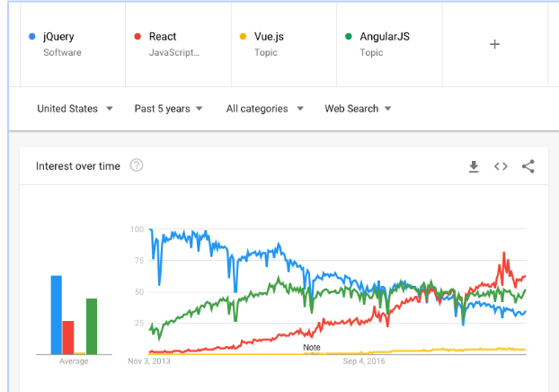Click the blue jQuery average bar
The width and height of the screenshot is (559, 392).
click(57, 315)
